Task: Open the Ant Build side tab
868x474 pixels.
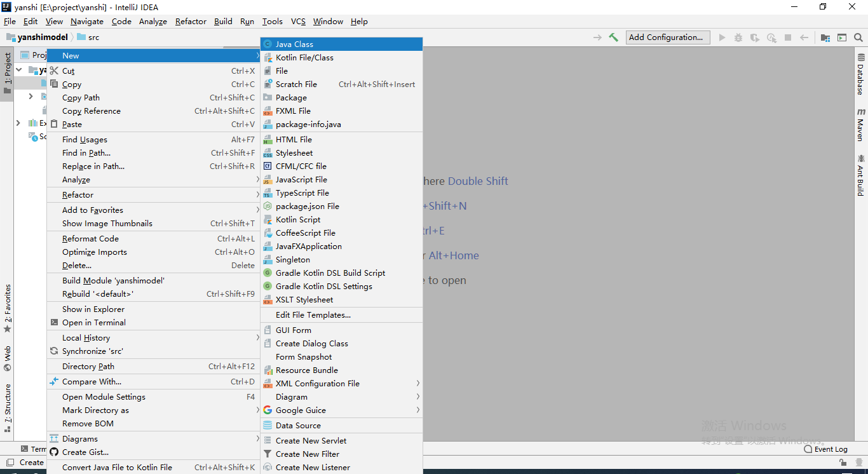Action: 860,174
